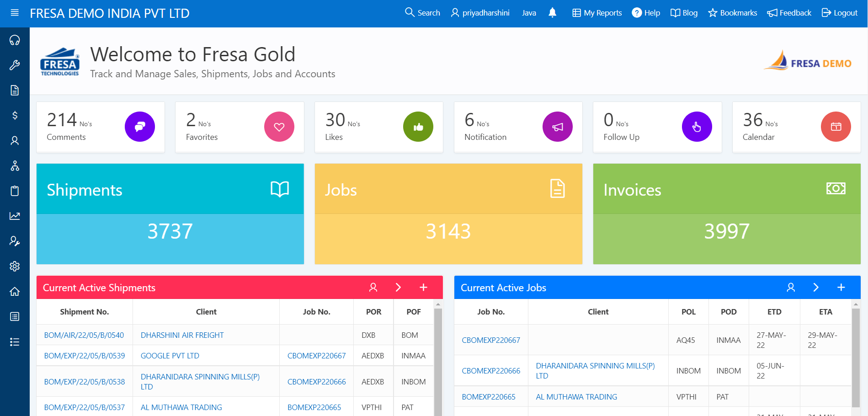The height and width of the screenshot is (416, 868).
Task: Open the user-edit sidebar icon
Action: click(15, 241)
